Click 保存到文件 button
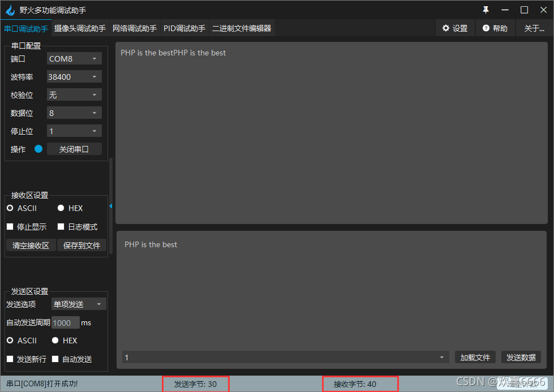Viewport: 554px width, 392px height. click(81, 245)
